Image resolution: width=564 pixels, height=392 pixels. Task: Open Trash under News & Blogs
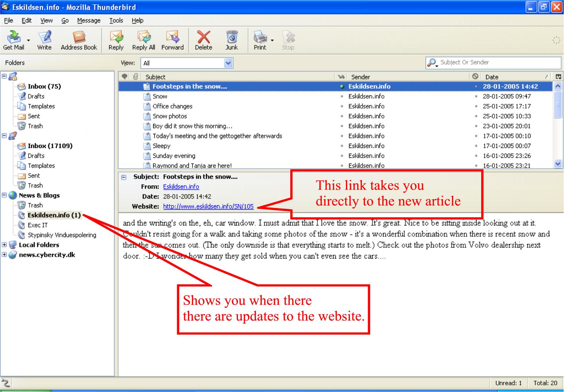pos(35,205)
